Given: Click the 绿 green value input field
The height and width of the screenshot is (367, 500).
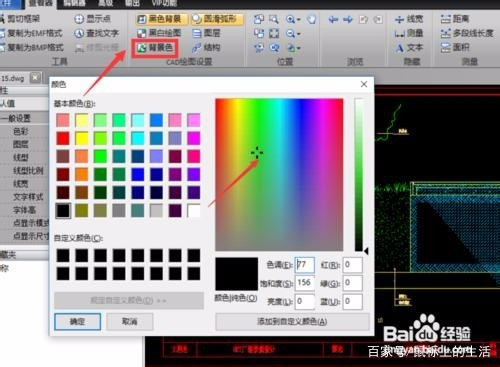Looking at the screenshot, I should click(x=353, y=283).
